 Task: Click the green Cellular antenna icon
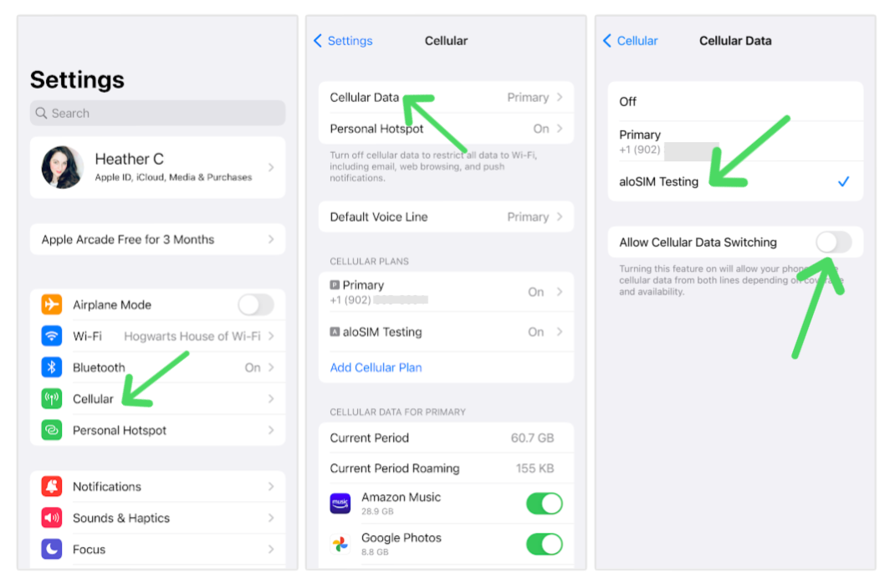pyautogui.click(x=52, y=399)
